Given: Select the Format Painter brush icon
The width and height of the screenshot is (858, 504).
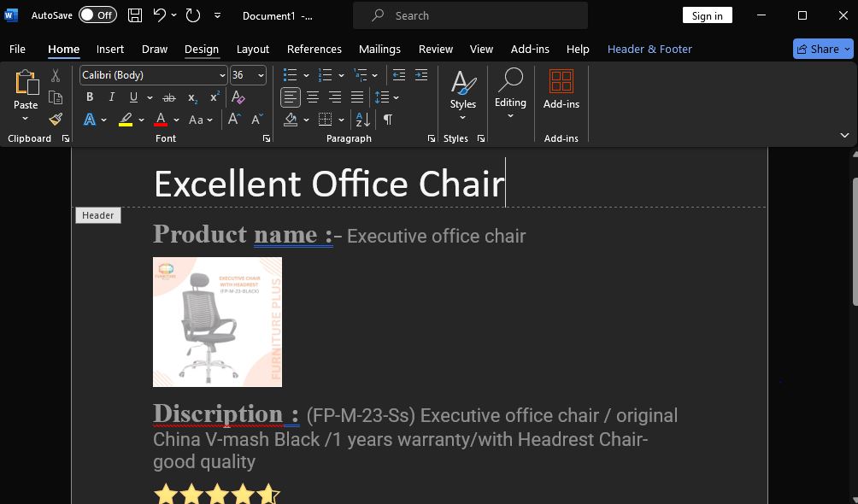Looking at the screenshot, I should (56, 120).
